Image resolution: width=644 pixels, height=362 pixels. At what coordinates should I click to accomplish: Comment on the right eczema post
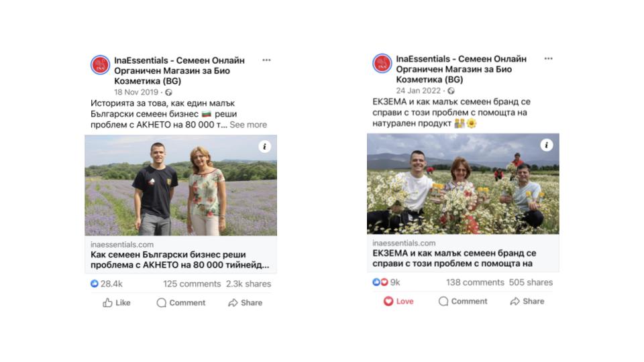[463, 302]
